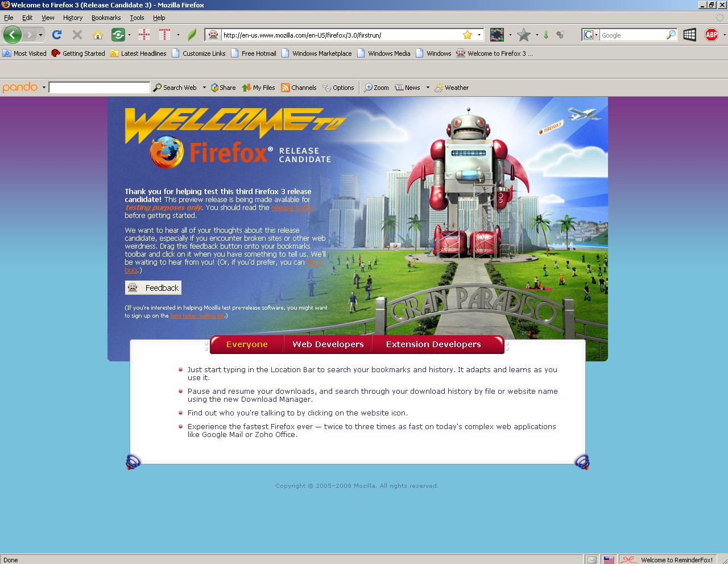Follow the release notes link
Viewport: 728px width, 564px height.
pos(292,208)
